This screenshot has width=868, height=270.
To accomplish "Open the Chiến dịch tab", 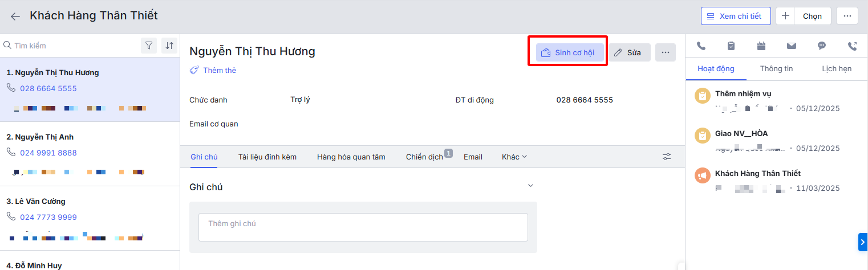I will pos(424,157).
